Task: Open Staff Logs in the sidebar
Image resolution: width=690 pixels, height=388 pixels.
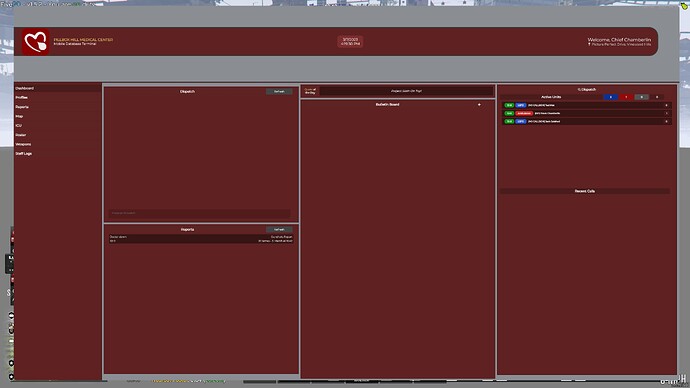Action: 58,154
